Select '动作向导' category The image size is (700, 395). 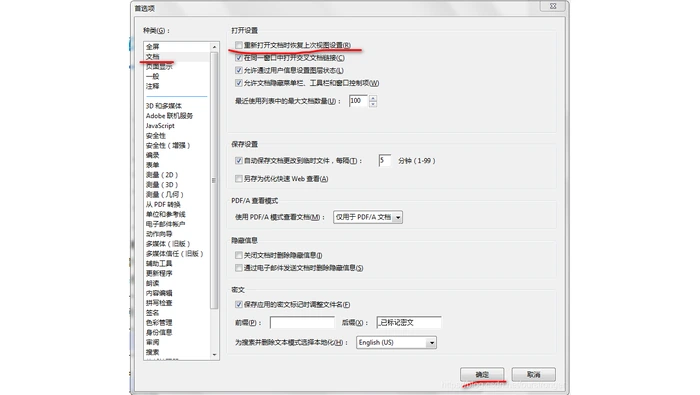pyautogui.click(x=159, y=234)
